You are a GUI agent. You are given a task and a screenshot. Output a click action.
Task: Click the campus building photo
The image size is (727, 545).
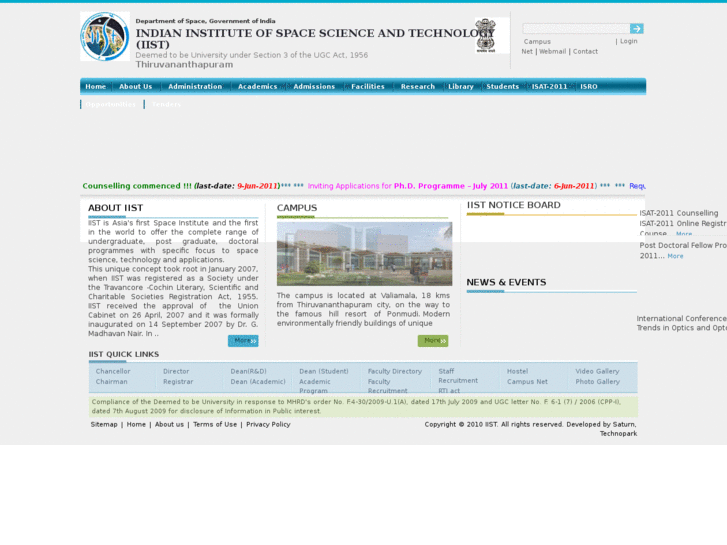(364, 254)
